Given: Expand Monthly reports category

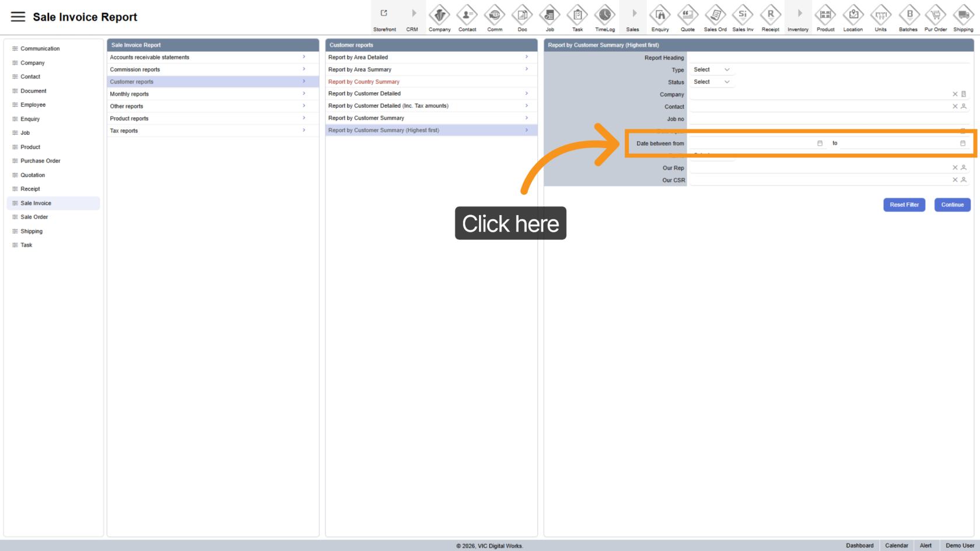Looking at the screenshot, I should pos(212,94).
